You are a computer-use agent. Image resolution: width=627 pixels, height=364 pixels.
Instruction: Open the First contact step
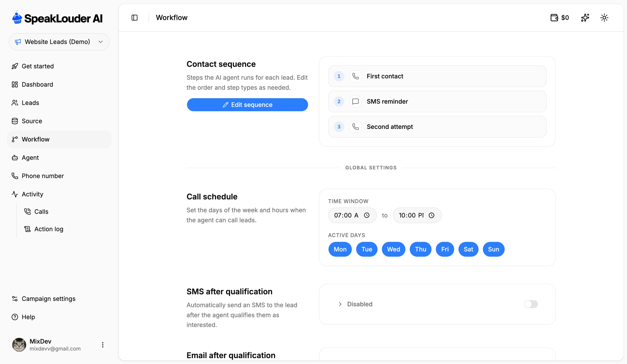(437, 76)
